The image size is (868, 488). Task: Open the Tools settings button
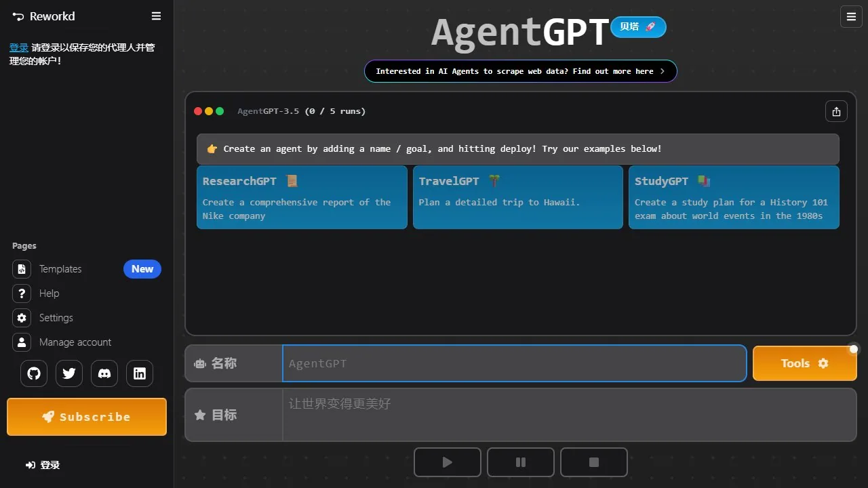[805, 363]
